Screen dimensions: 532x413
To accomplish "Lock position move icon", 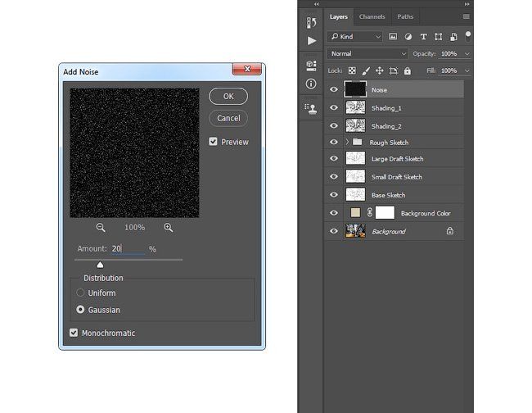I will 379,70.
